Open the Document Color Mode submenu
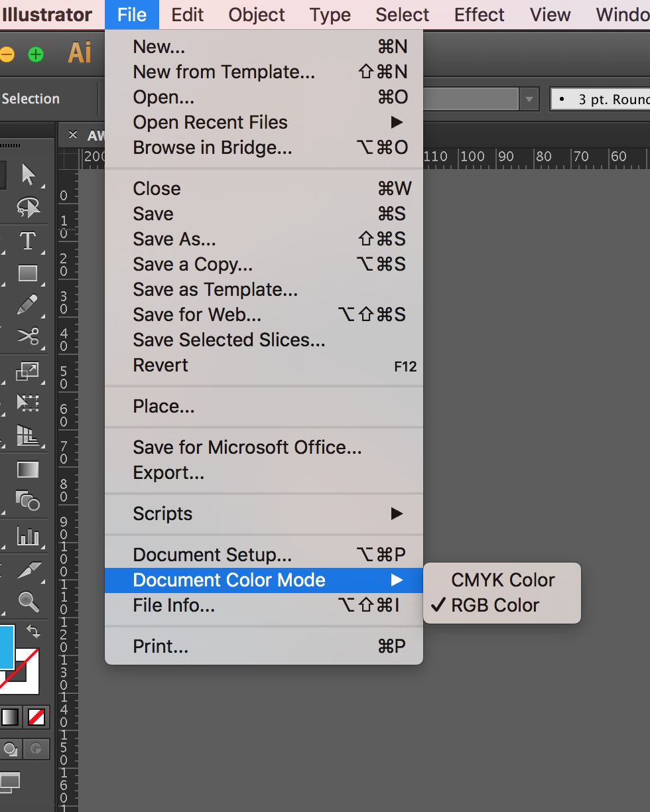 264,580
